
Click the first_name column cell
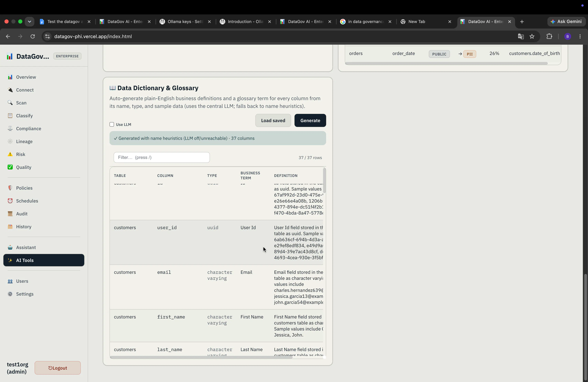[171, 317]
